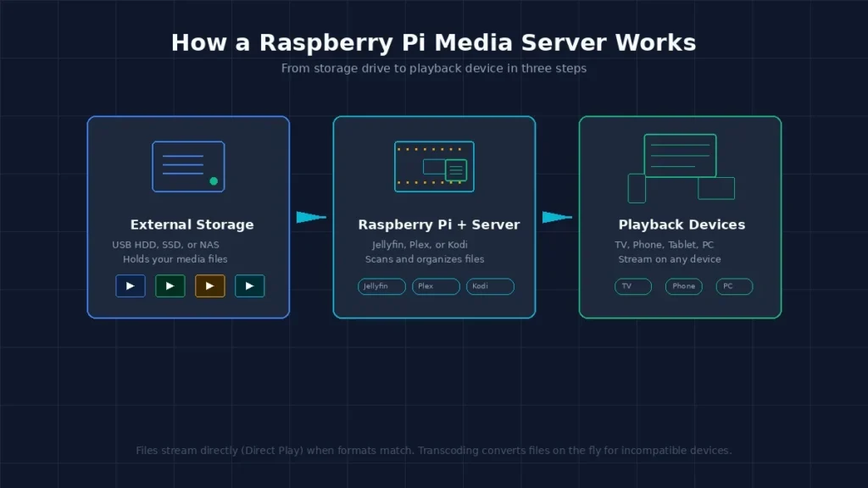Select the Plex pill tag
Screen dimensions: 868x488
[x=436, y=286]
